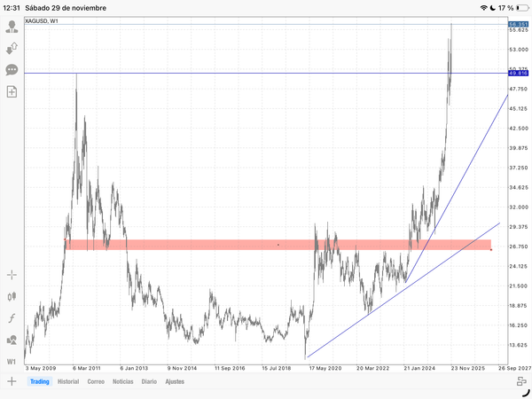Tap the 26.750 price scale value

click(x=519, y=246)
